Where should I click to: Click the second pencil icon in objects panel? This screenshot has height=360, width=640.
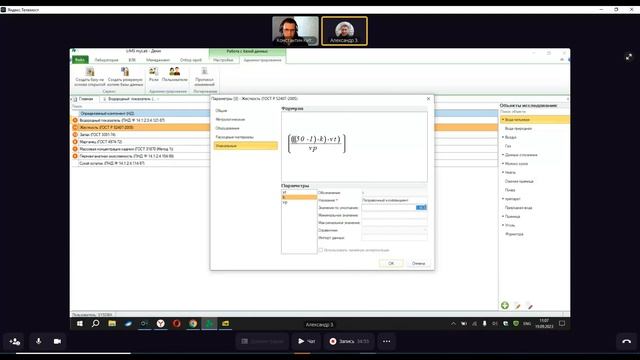point(529,306)
